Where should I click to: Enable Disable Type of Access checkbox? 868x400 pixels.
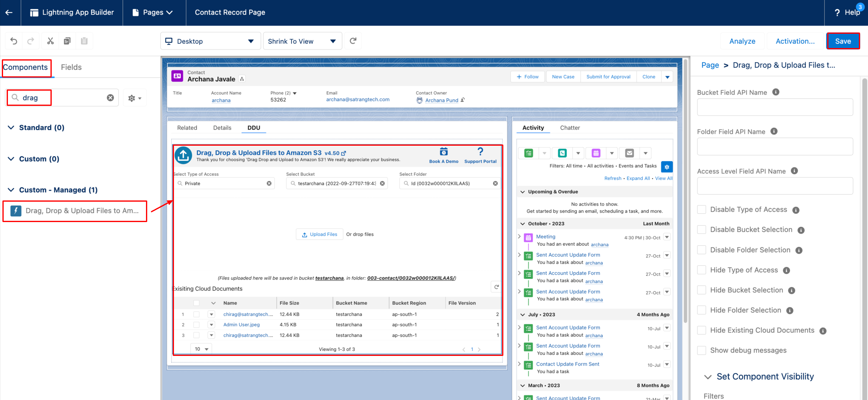(x=702, y=210)
